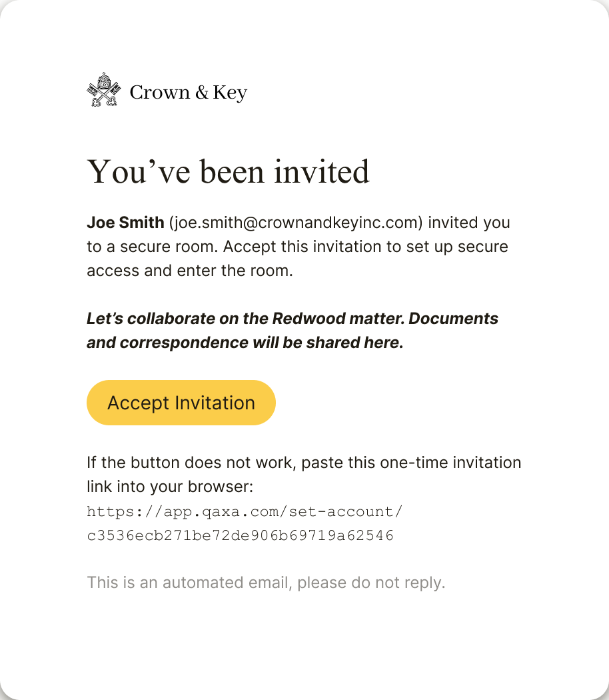
Task: Click the word "Documents" in bold italic message
Action: click(453, 318)
